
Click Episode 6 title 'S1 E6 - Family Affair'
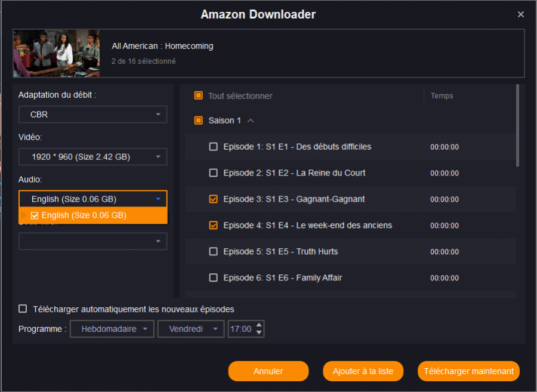click(x=304, y=277)
